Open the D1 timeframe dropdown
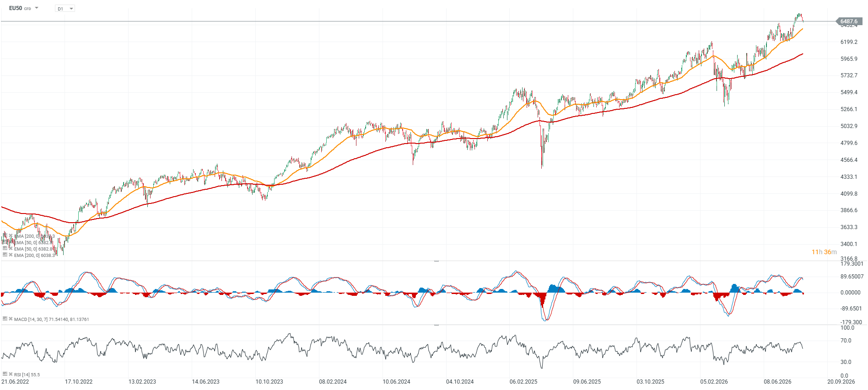 (65, 9)
